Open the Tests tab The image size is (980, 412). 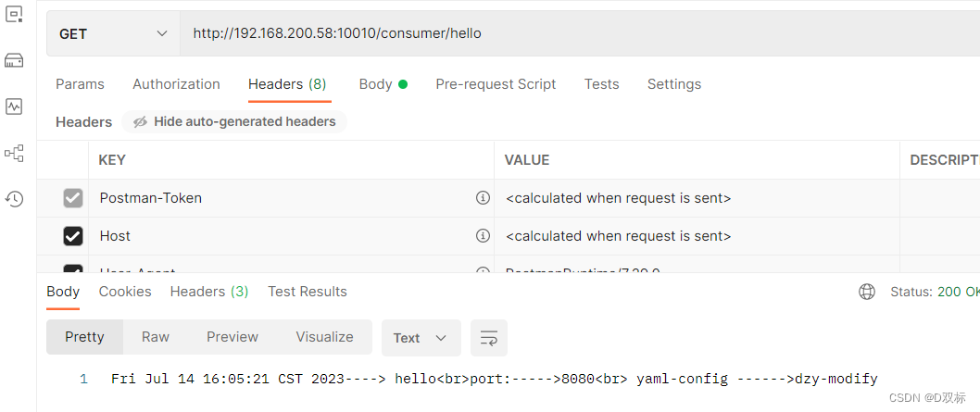point(601,84)
